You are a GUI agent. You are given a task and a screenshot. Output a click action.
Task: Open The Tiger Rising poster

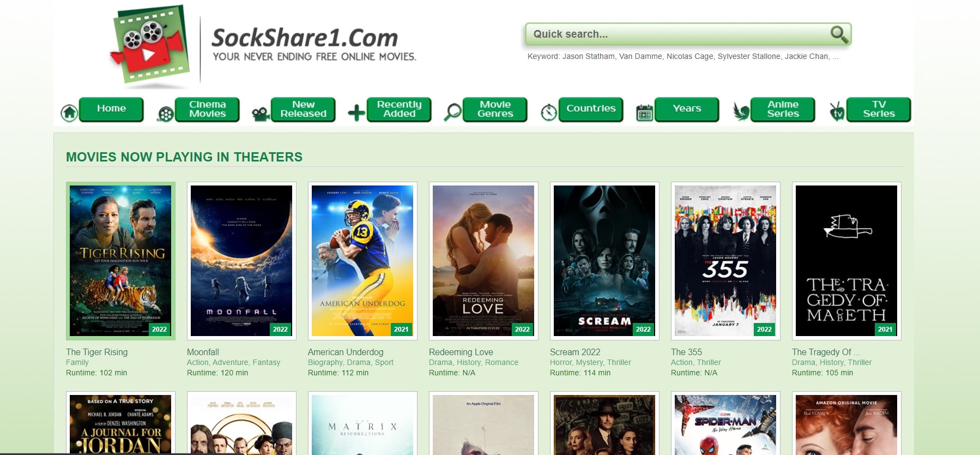tap(120, 261)
